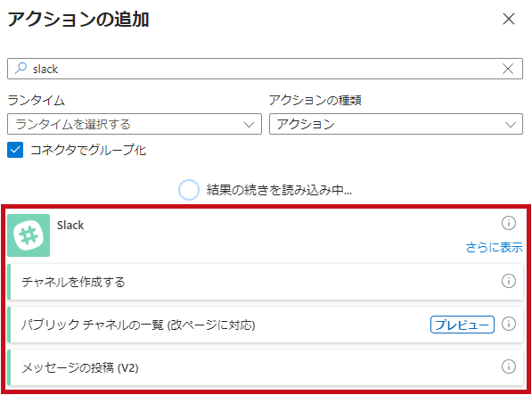The width and height of the screenshot is (532, 395).
Task: Click the Slack connector name
Action: (x=70, y=225)
